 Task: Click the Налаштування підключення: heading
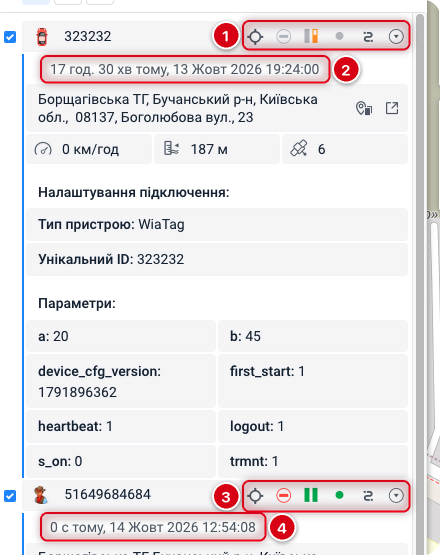pyautogui.click(x=133, y=193)
